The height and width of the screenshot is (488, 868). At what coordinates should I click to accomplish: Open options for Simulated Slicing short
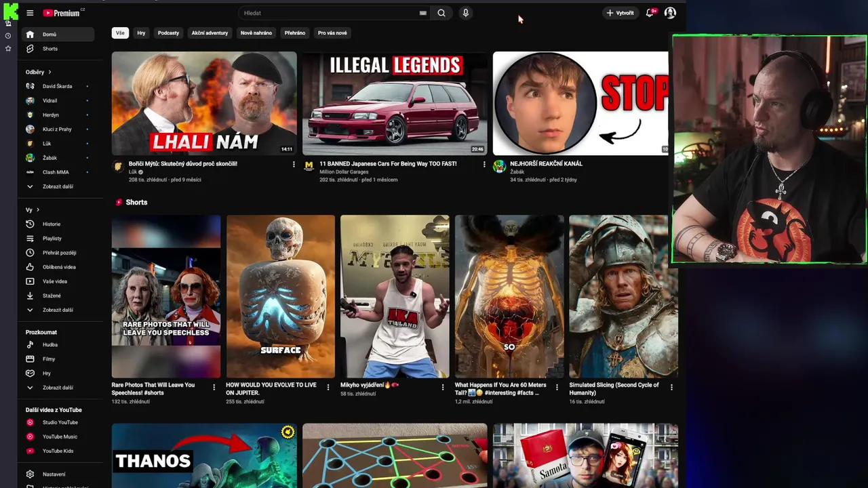tap(671, 387)
